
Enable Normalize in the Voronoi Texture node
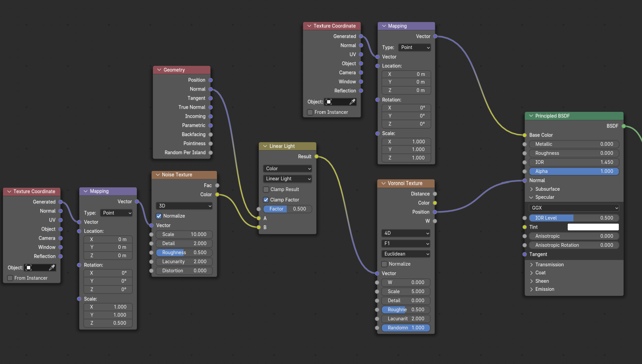[385, 264]
